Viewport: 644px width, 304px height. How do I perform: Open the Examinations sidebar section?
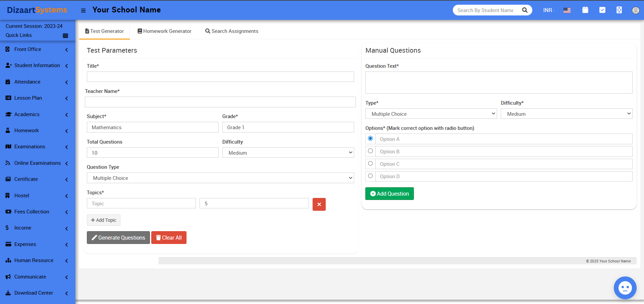coord(30,147)
